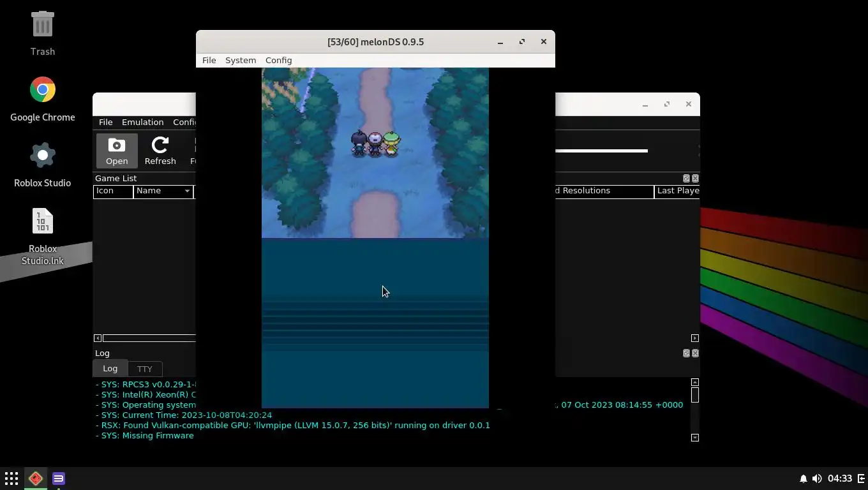Image resolution: width=868 pixels, height=490 pixels.
Task: Minimize the RPCS3 window
Action: 645,105
